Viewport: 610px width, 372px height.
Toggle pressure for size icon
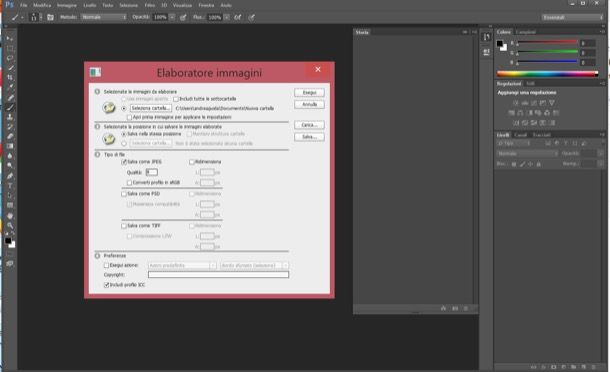[x=252, y=17]
